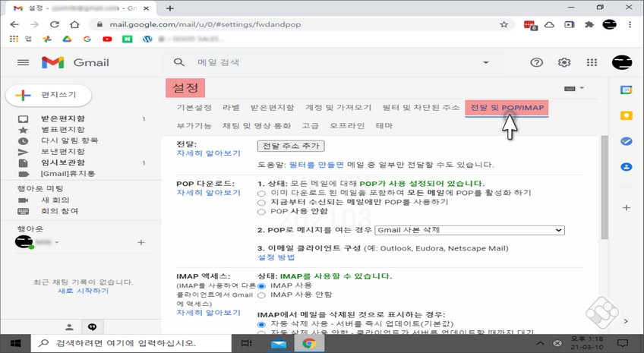Bookmark this page with the star icon
The image size is (644, 353).
pyautogui.click(x=504, y=24)
